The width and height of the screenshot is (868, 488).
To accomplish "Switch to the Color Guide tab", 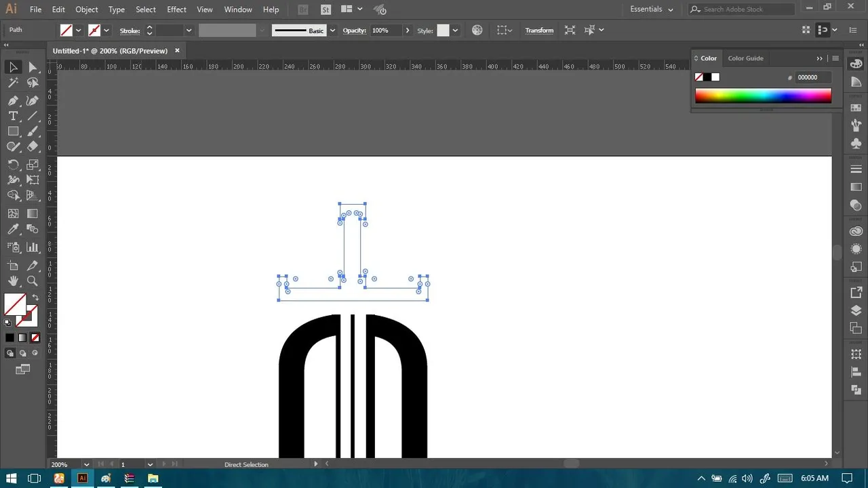I will tap(745, 58).
